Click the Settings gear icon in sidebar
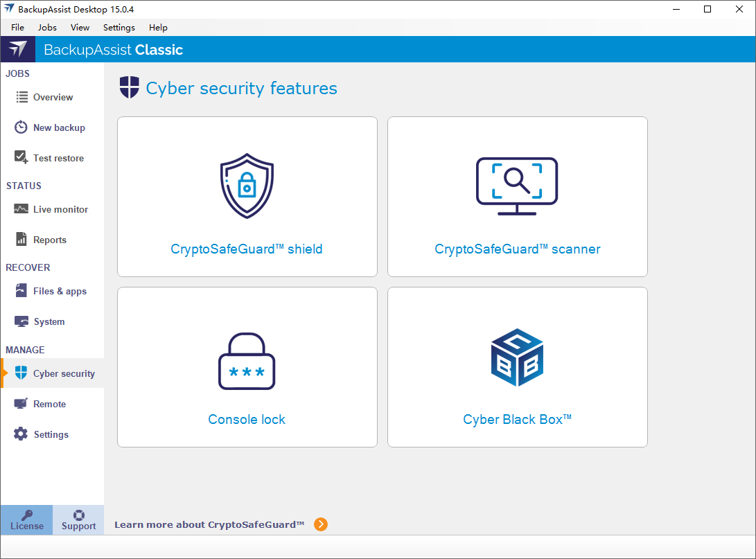Image resolution: width=756 pixels, height=559 pixels. tap(21, 434)
